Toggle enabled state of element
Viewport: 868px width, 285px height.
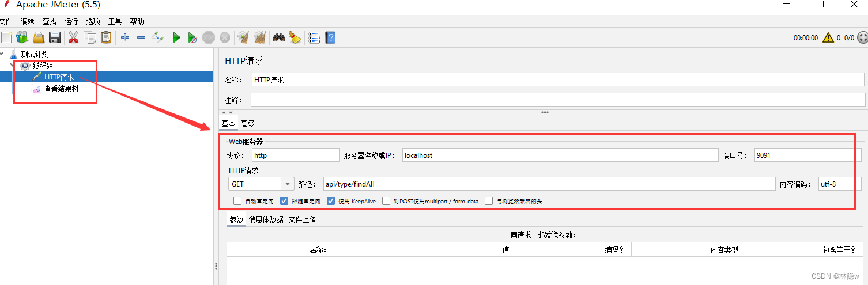[x=157, y=37]
